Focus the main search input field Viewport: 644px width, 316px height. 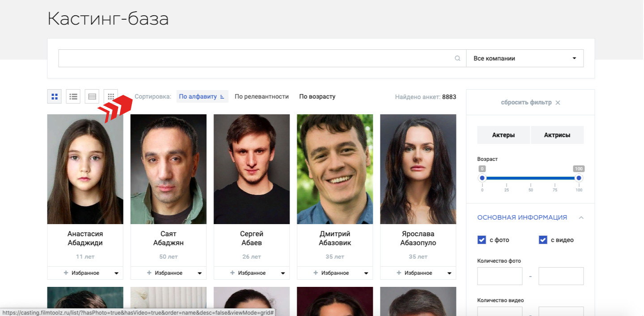click(x=262, y=58)
